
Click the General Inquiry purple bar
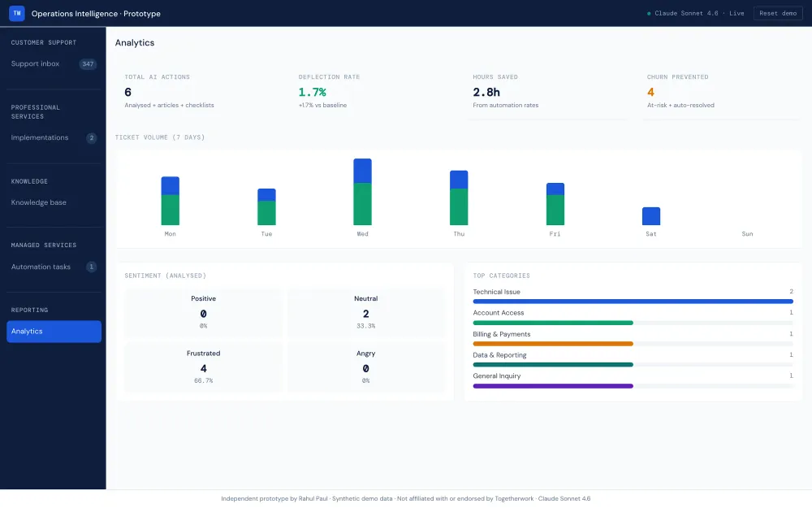[553, 386]
